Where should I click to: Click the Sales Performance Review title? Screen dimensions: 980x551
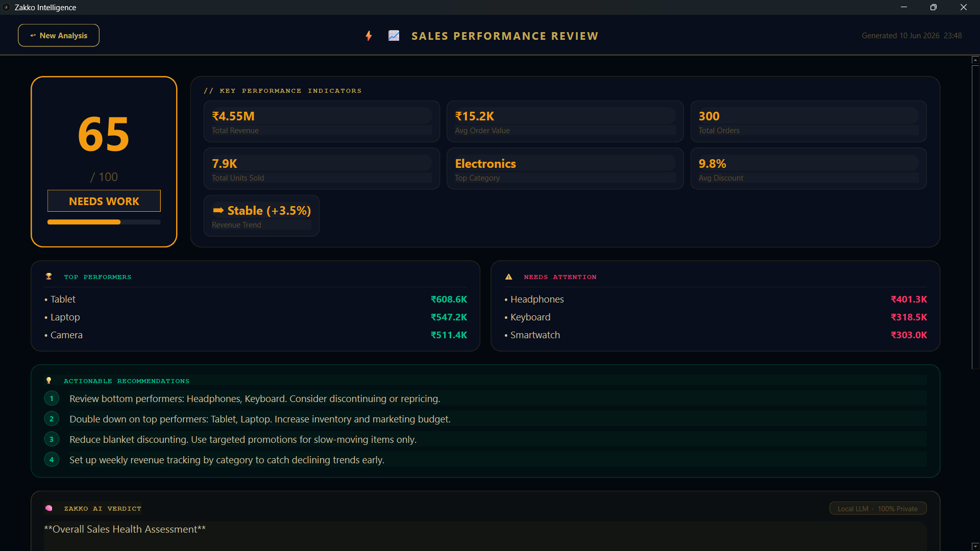[x=505, y=36]
